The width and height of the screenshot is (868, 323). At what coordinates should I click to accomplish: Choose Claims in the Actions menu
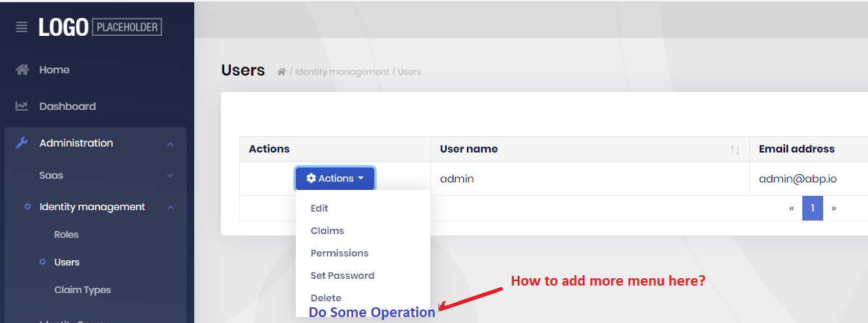coord(327,231)
